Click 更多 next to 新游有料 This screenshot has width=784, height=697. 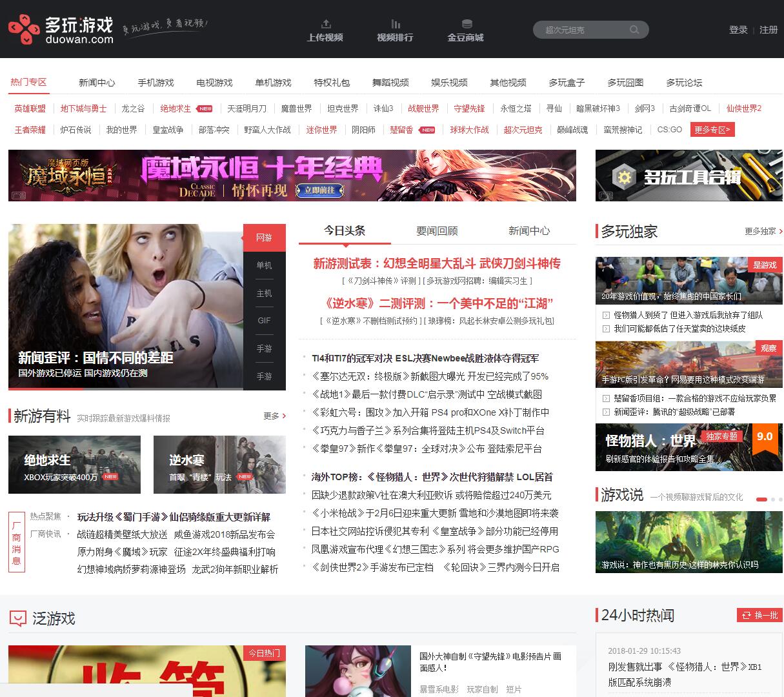274,416
